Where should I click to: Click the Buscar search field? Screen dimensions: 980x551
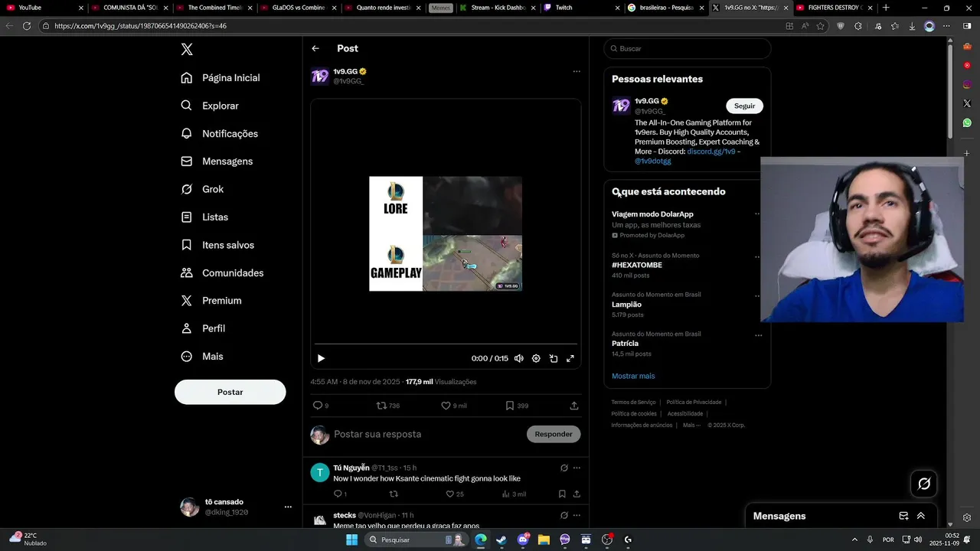[x=688, y=48]
